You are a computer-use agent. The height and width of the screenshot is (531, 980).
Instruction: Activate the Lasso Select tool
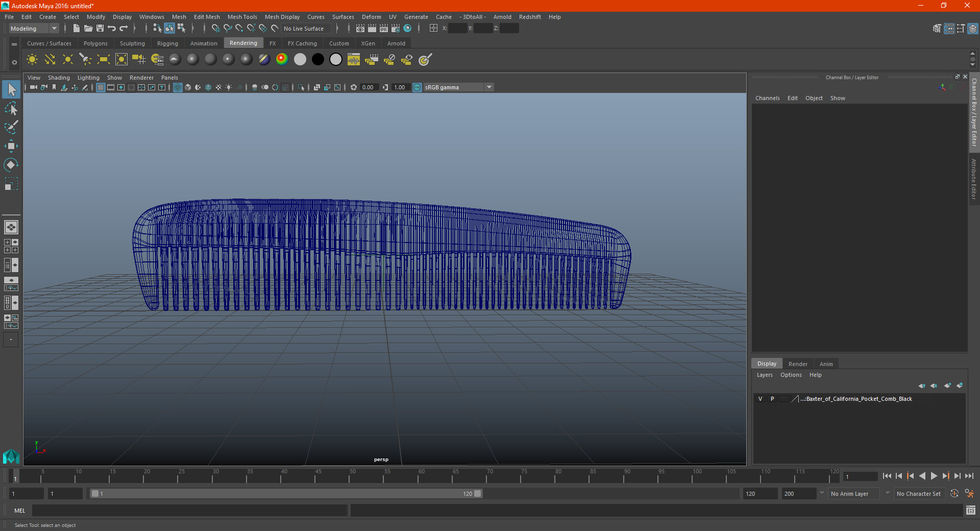point(11,108)
